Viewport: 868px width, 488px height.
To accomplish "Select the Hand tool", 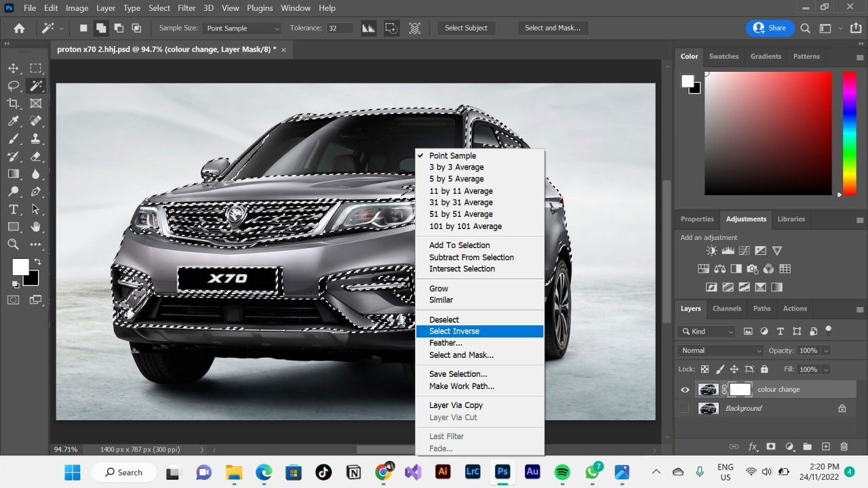I will [x=36, y=226].
